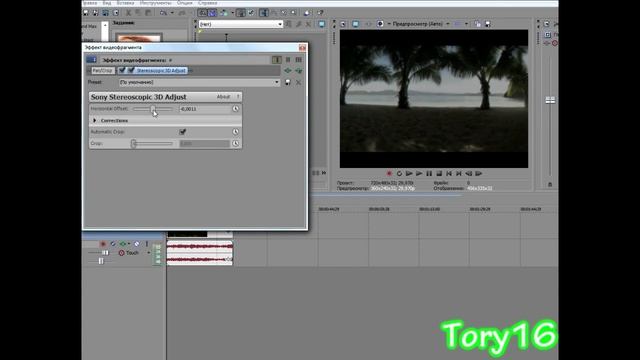Select the Stereoscopic 3D Adjust chain button

(x=161, y=71)
